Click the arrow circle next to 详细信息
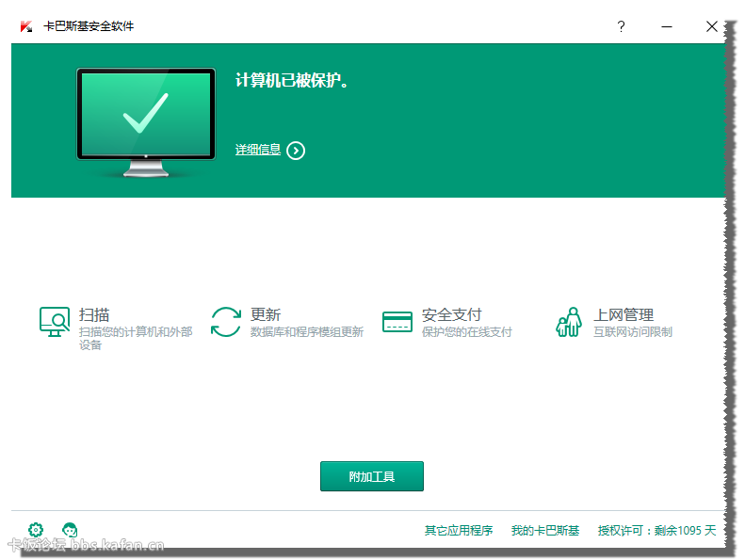This screenshot has height=560, width=745. tap(296, 151)
